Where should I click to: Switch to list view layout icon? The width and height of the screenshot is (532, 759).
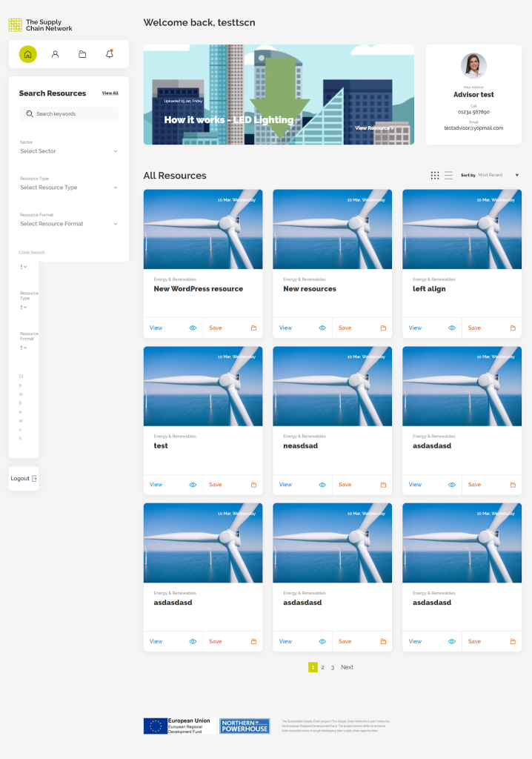point(449,175)
